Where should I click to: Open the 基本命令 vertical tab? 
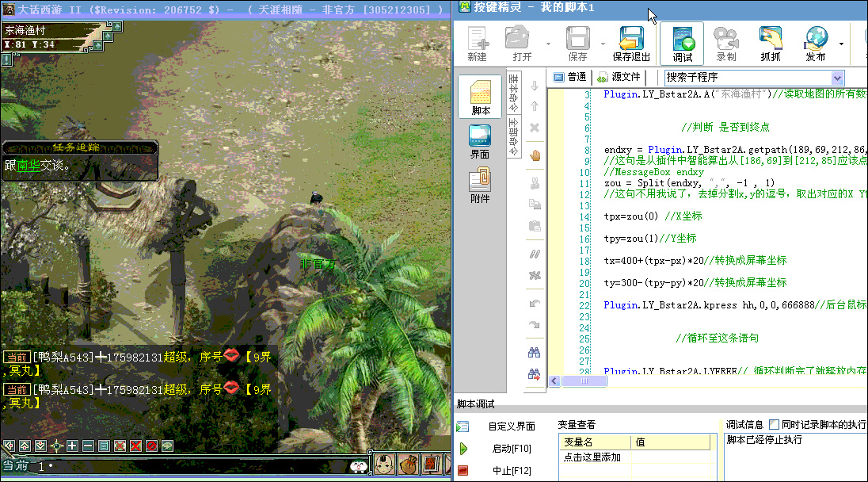coord(514,93)
